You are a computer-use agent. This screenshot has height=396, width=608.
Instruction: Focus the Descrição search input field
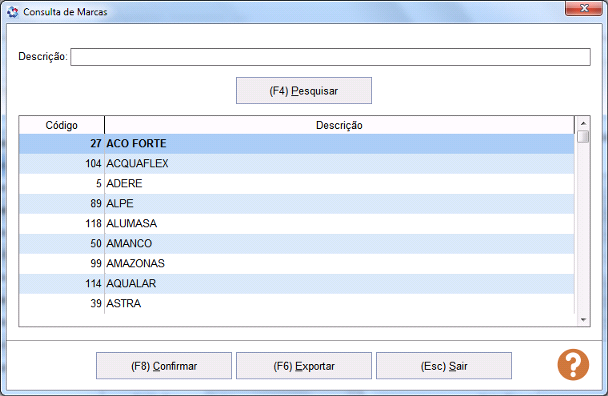pos(330,57)
